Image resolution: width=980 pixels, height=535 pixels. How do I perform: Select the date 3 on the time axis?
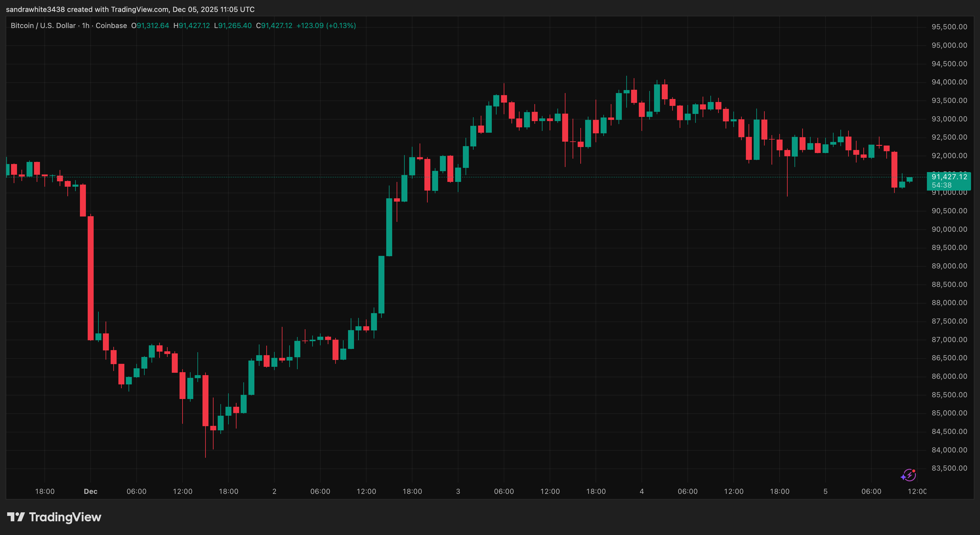[x=458, y=491]
